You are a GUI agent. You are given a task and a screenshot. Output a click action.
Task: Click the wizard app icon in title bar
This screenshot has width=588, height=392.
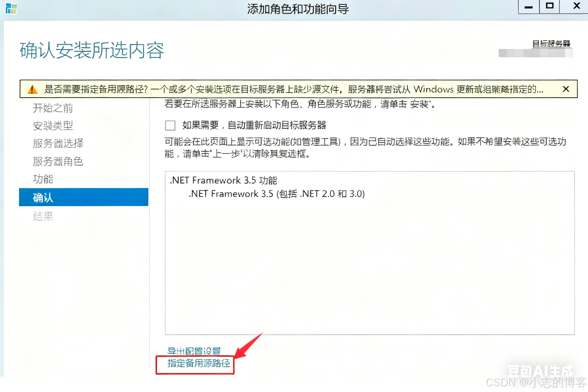tap(11, 9)
